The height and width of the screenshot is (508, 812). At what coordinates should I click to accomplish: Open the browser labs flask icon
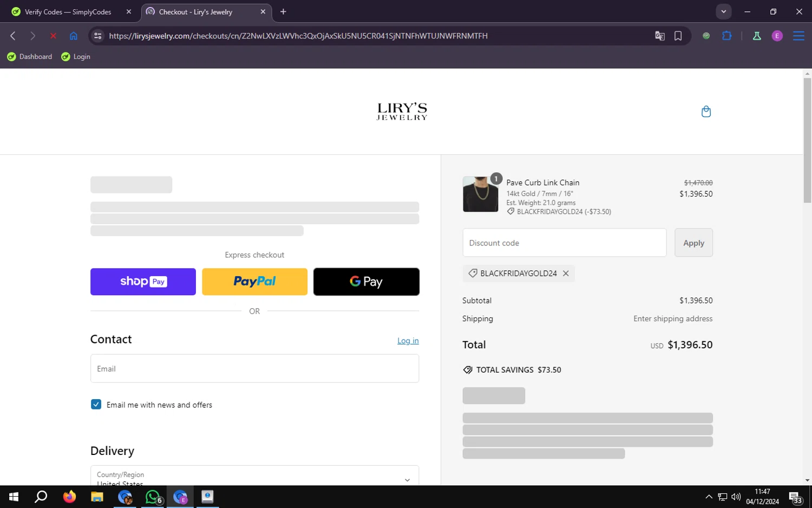pos(757,36)
